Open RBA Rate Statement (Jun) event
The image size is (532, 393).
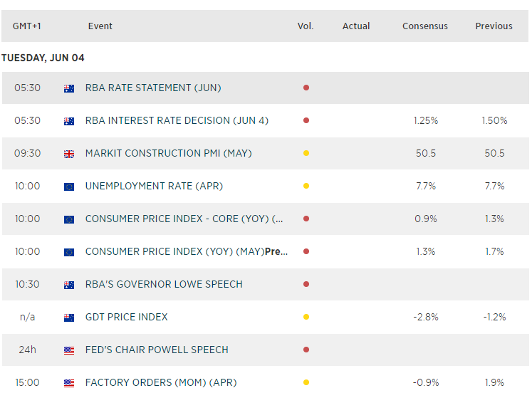(153, 88)
